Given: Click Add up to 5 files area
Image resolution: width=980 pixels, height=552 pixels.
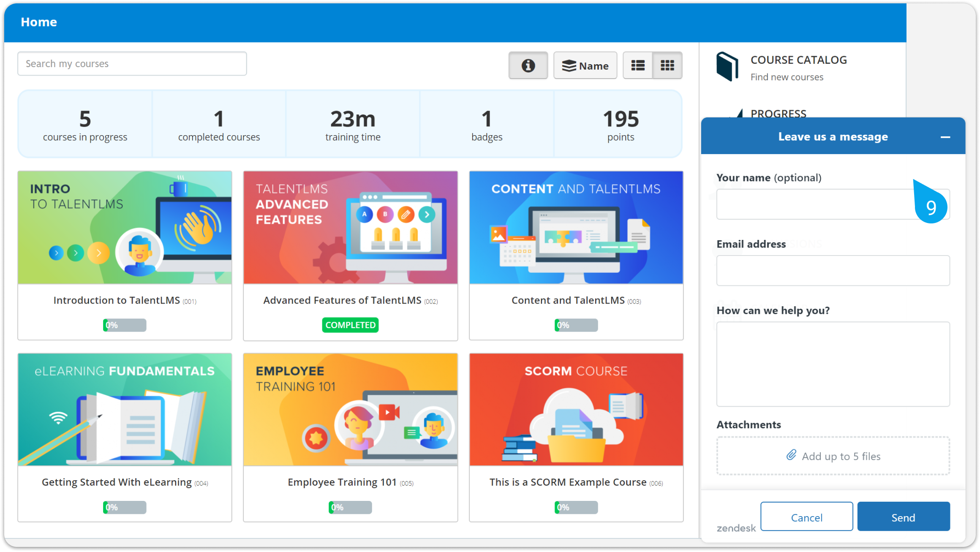Looking at the screenshot, I should (x=833, y=456).
